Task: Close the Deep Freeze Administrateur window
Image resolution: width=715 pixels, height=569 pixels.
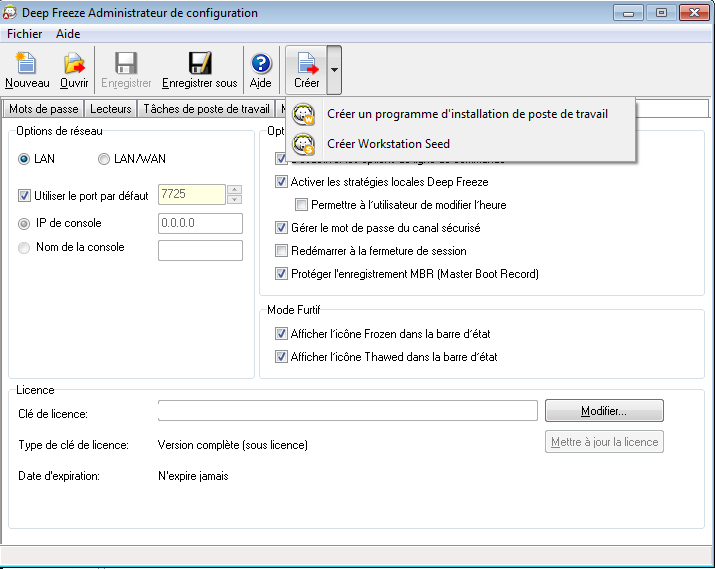Action: (694, 13)
